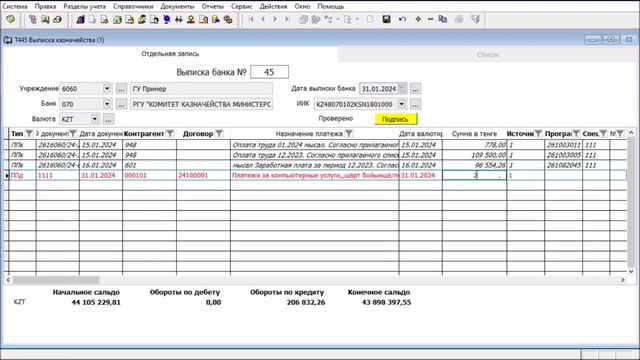Click ellipsis button next to Учреждение
This screenshot has height=360, width=640.
(121, 89)
